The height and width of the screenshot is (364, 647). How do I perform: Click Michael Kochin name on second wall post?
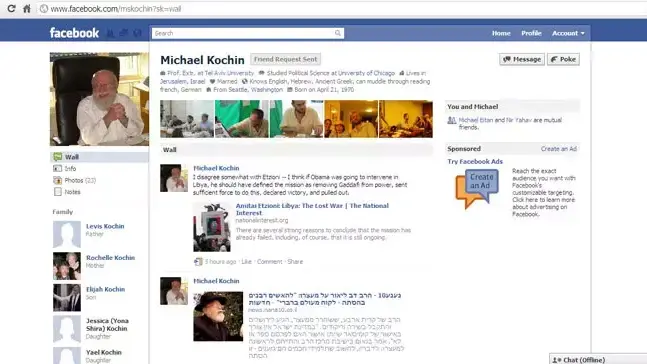coord(216,281)
